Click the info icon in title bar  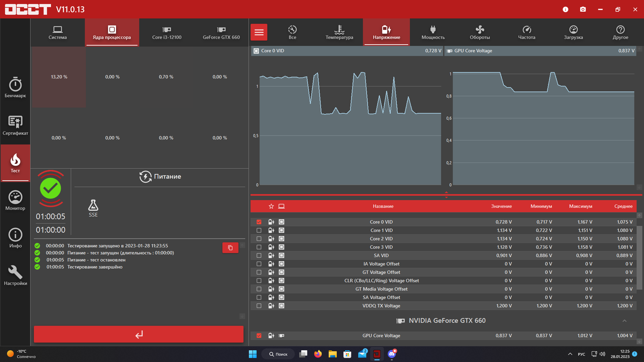pyautogui.click(x=566, y=9)
